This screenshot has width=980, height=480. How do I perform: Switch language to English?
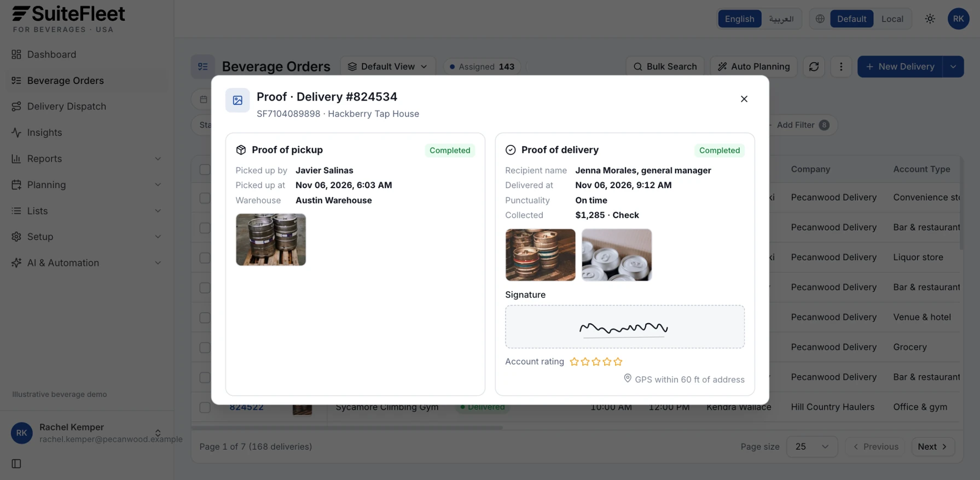pos(739,19)
